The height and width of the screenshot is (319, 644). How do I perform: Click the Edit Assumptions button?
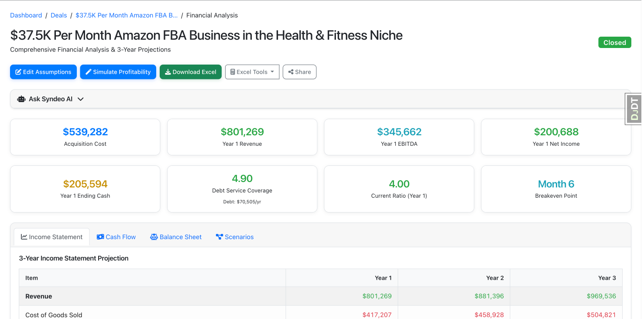click(x=43, y=72)
